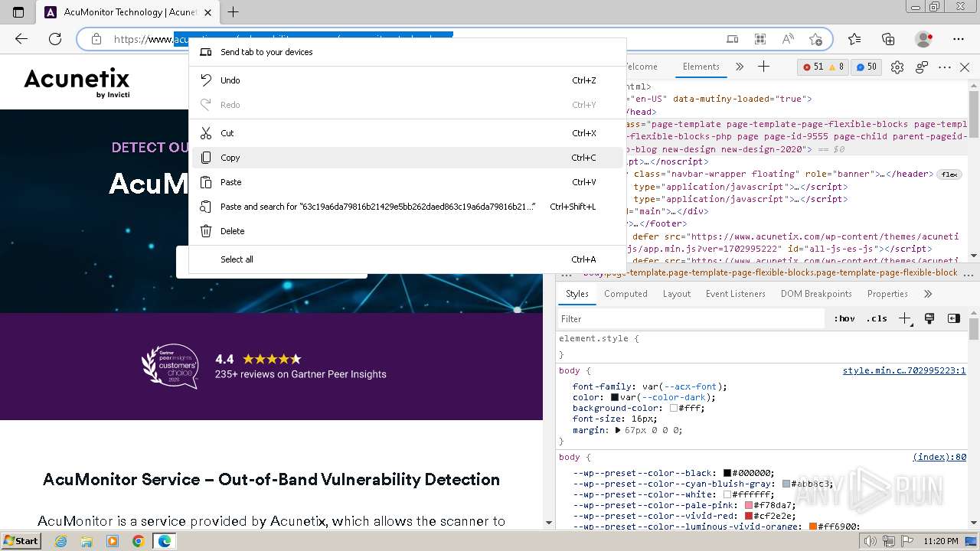980x551 pixels.
Task: Switch to the Elements tab
Action: 701,67
